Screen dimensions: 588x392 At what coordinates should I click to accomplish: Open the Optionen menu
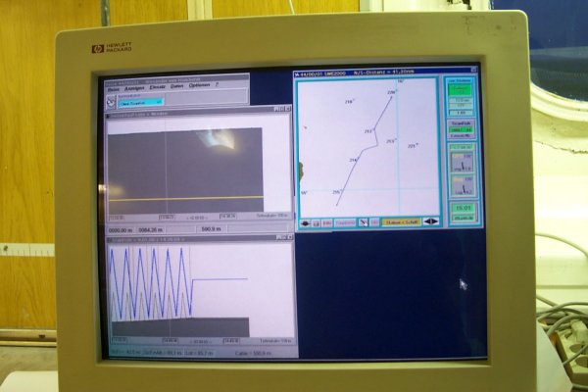pos(199,87)
